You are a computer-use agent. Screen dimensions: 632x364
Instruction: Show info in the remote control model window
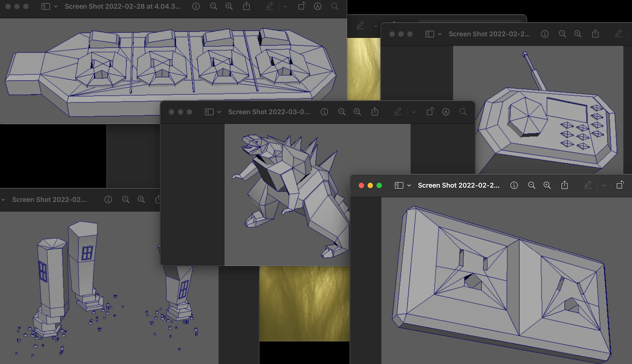(x=545, y=34)
